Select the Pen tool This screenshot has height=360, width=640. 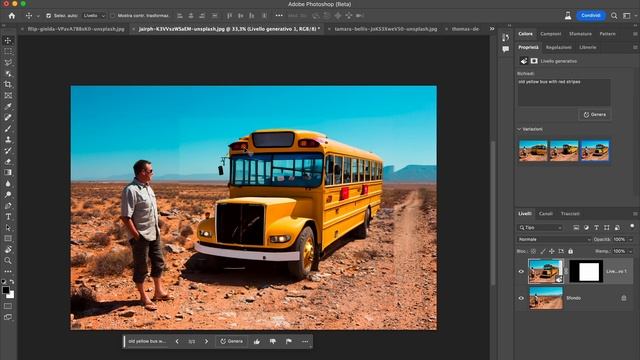pyautogui.click(x=8, y=206)
